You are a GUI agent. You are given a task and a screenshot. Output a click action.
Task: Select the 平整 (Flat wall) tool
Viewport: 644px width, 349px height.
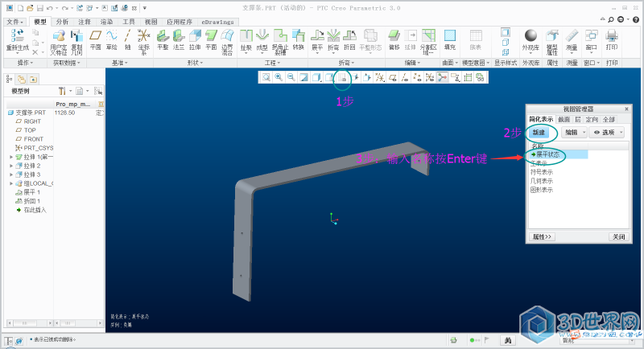point(163,39)
